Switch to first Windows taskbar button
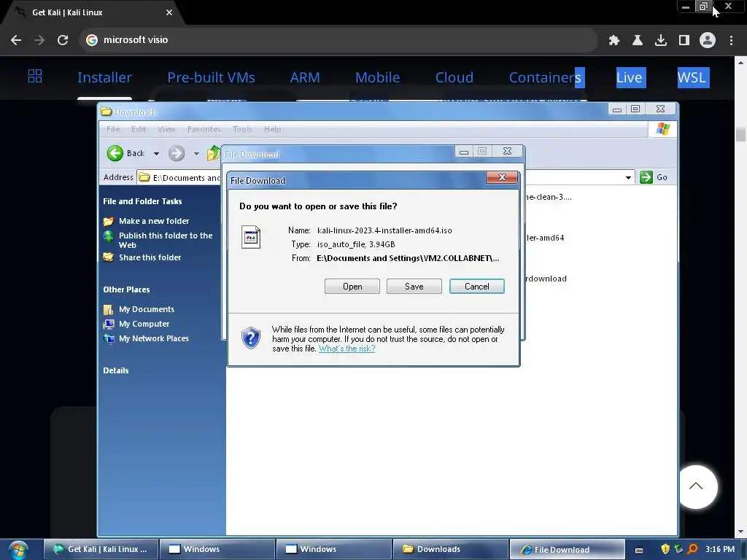Screen dimensions: 747x560 (217, 549)
